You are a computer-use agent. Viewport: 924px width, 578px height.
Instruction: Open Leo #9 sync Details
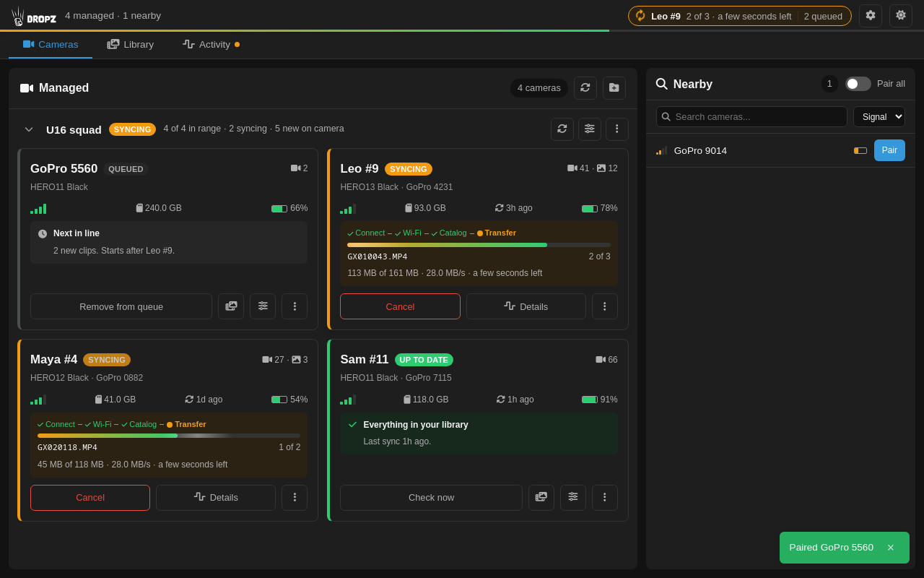pyautogui.click(x=526, y=306)
